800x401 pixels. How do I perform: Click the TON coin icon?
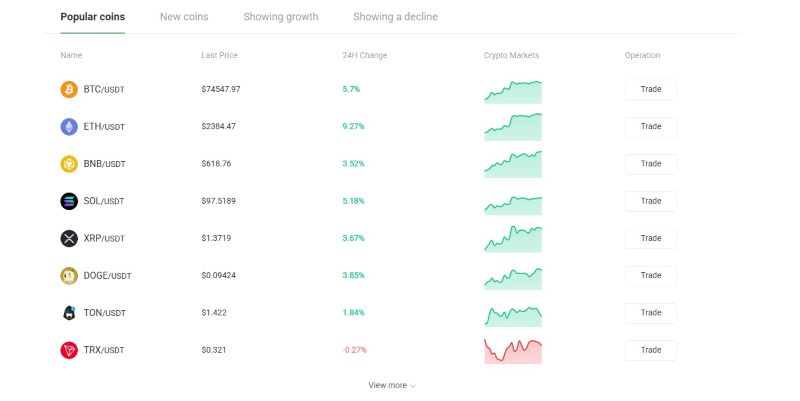pyautogui.click(x=69, y=313)
